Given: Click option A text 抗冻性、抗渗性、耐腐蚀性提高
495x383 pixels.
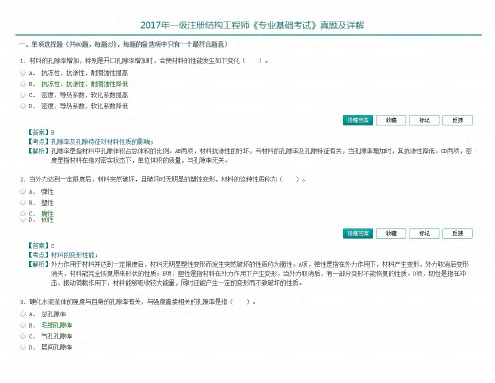Looking at the screenshot, I should (x=85, y=73).
